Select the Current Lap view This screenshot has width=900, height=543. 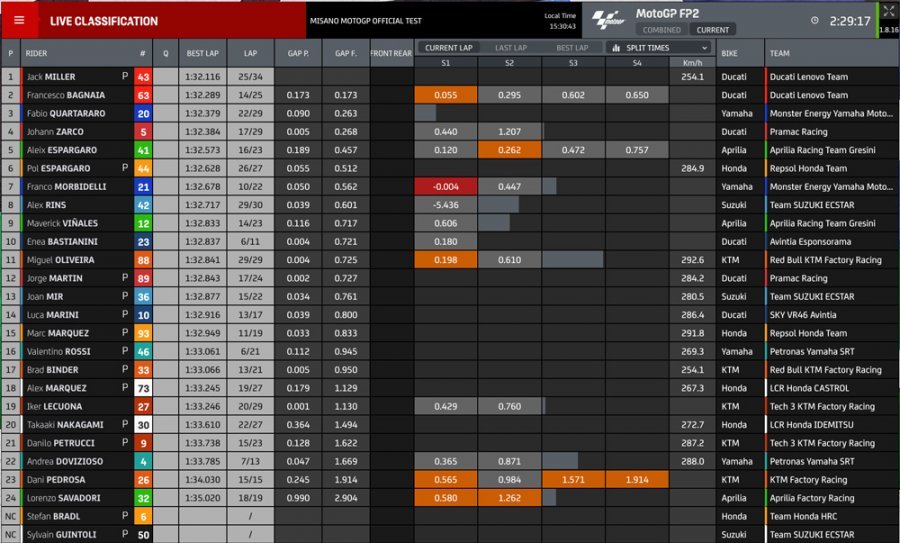(447, 47)
